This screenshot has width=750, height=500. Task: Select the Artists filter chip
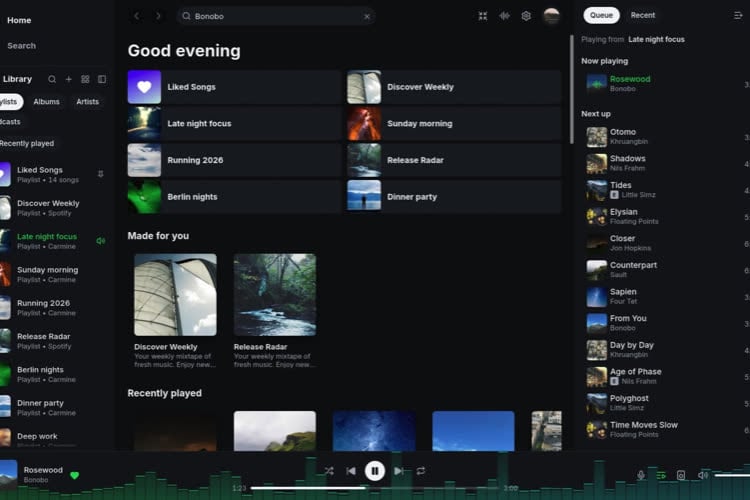click(x=88, y=101)
